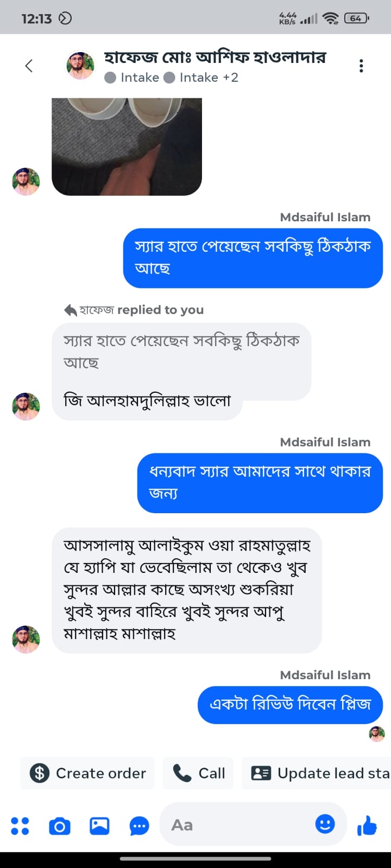Open the conversation options three-dot menu
This screenshot has width=391, height=868.
coord(361,65)
